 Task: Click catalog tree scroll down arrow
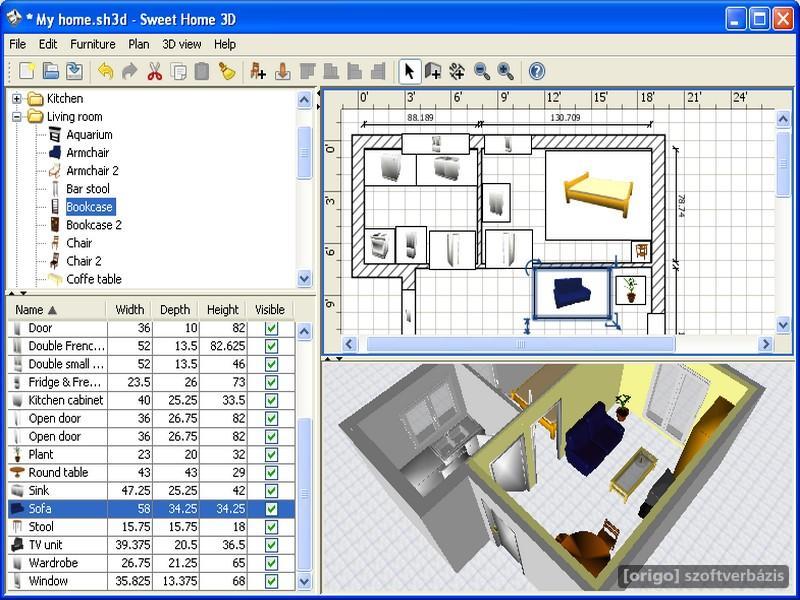coord(304,279)
